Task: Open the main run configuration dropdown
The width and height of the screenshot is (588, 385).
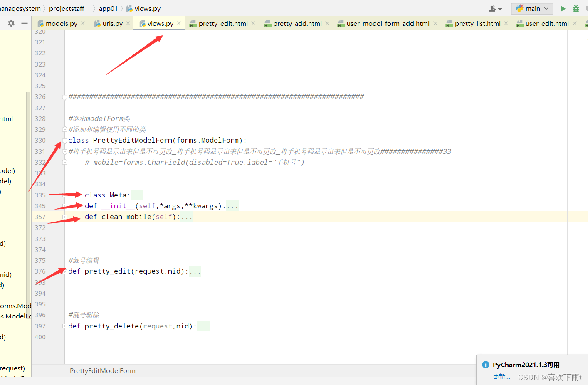Action: (x=532, y=8)
